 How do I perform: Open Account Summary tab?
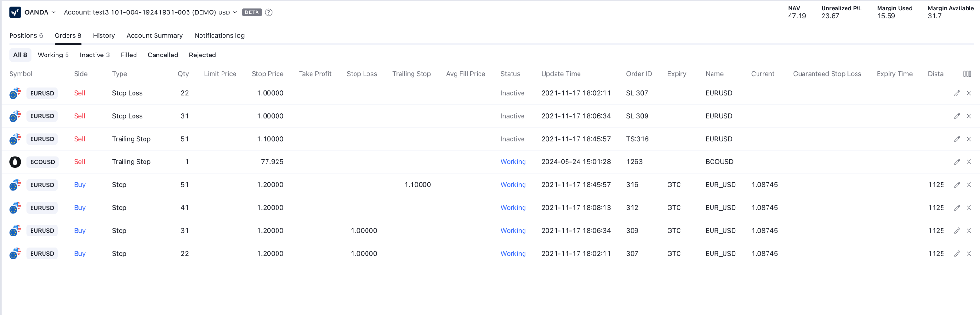155,35
